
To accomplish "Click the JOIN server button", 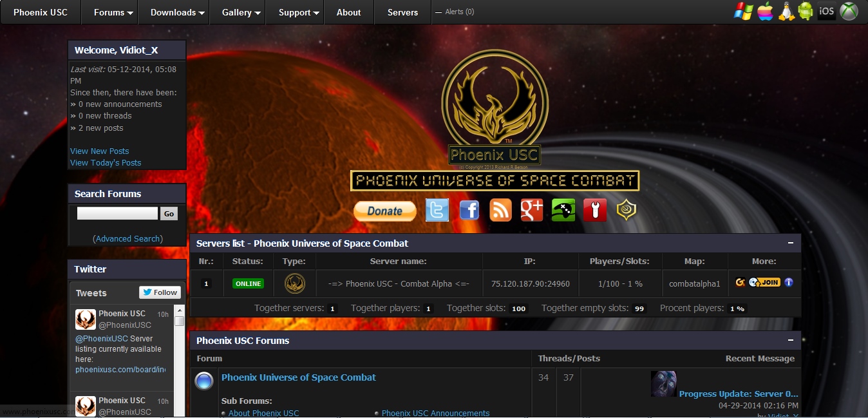I will 764,282.
